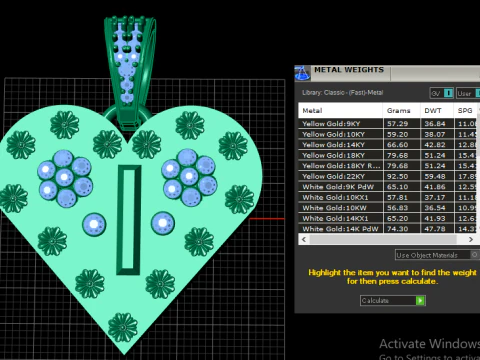Select the White Gold:14KX1 row
Viewport: 480px width, 360px height.
(387, 218)
